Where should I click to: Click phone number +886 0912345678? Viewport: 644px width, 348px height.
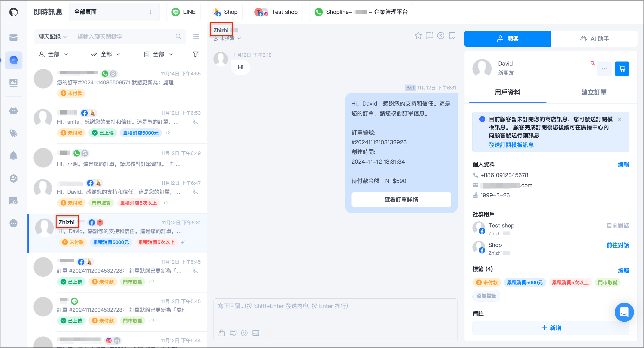tap(504, 175)
